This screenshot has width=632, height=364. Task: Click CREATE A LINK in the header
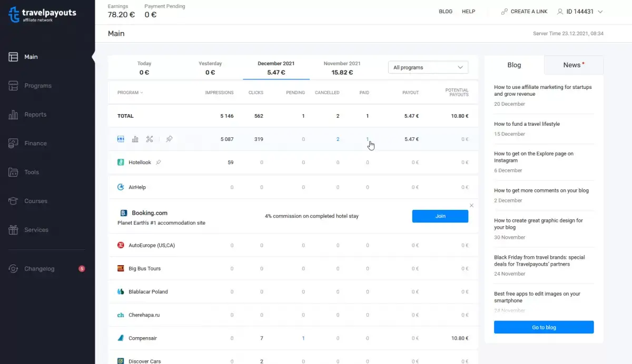point(529,12)
